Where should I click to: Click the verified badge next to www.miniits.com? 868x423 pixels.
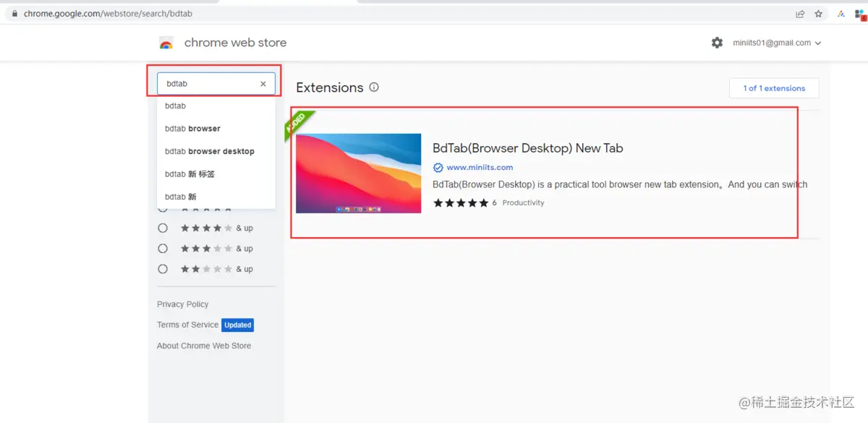[x=438, y=167]
